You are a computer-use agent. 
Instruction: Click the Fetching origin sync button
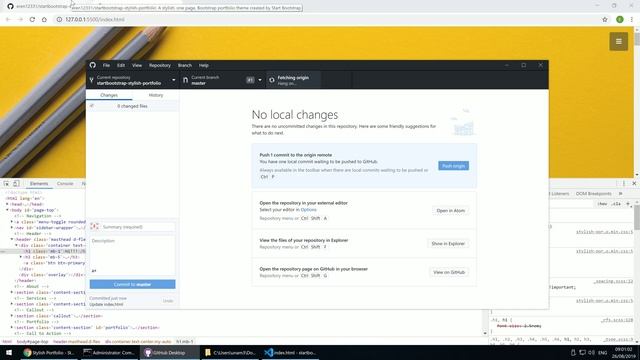(293, 80)
